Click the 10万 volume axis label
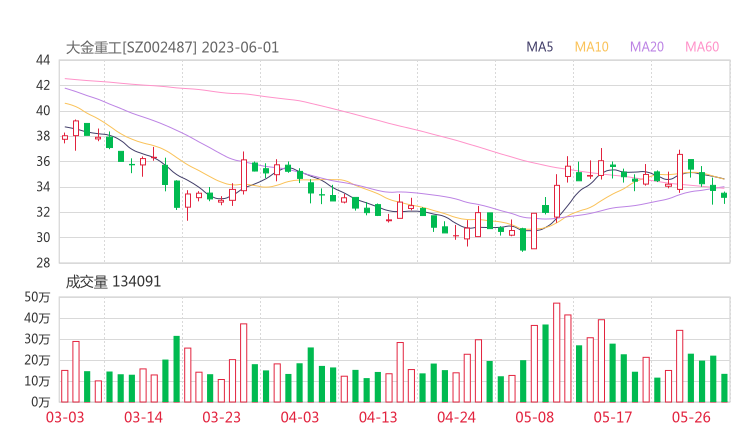The height and width of the screenshot is (440, 740). pos(37,381)
